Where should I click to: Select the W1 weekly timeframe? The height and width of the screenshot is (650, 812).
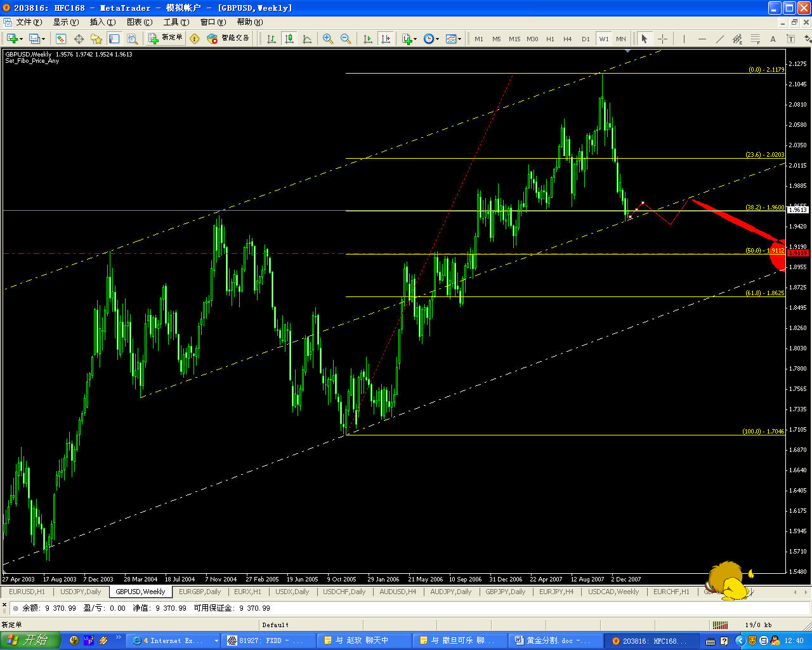coord(604,39)
